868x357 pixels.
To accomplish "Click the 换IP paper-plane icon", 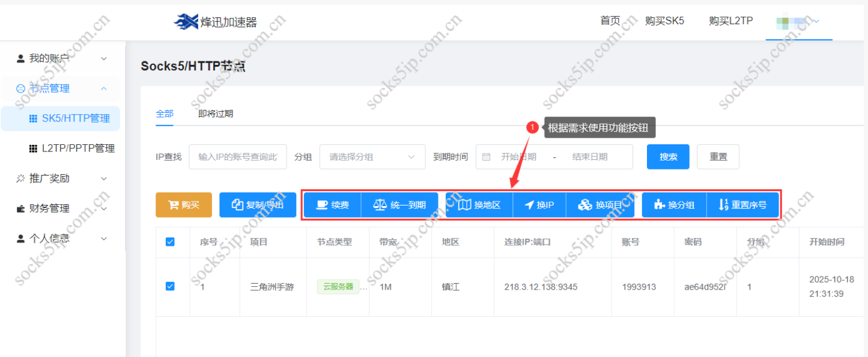I will point(539,204).
